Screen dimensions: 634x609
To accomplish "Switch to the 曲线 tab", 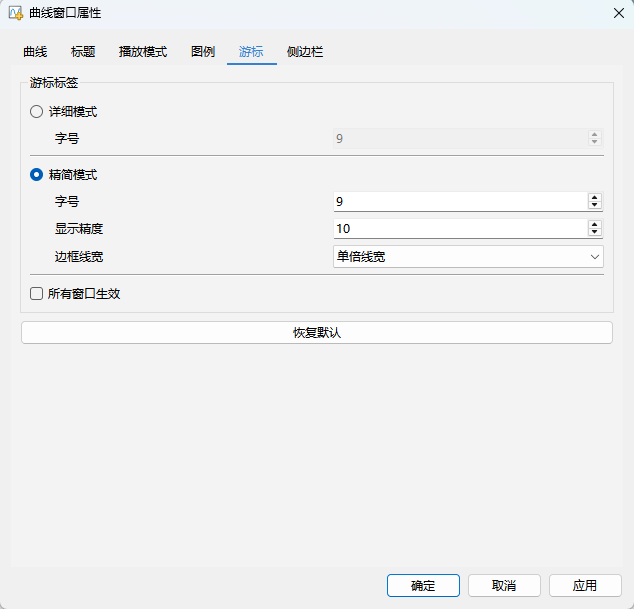I will point(35,52).
